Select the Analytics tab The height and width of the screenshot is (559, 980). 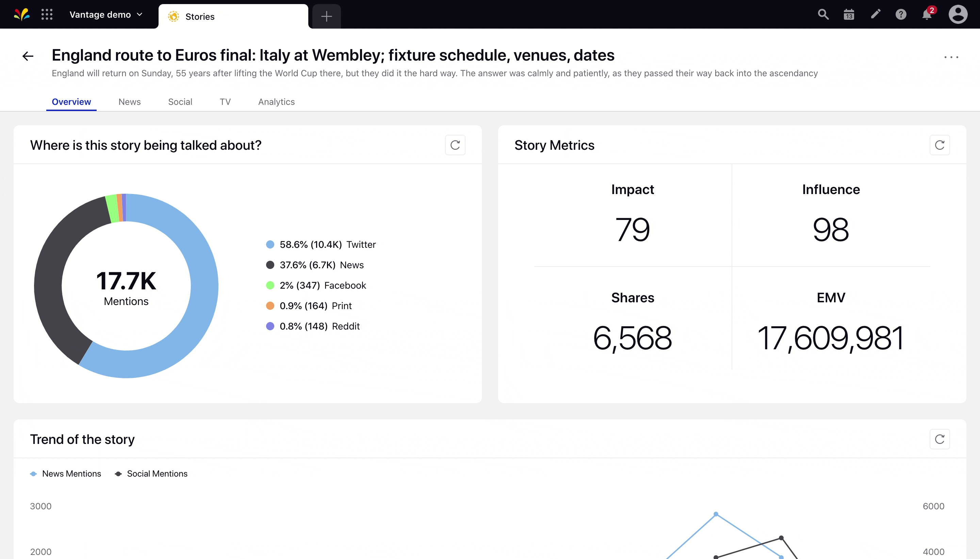click(x=276, y=102)
